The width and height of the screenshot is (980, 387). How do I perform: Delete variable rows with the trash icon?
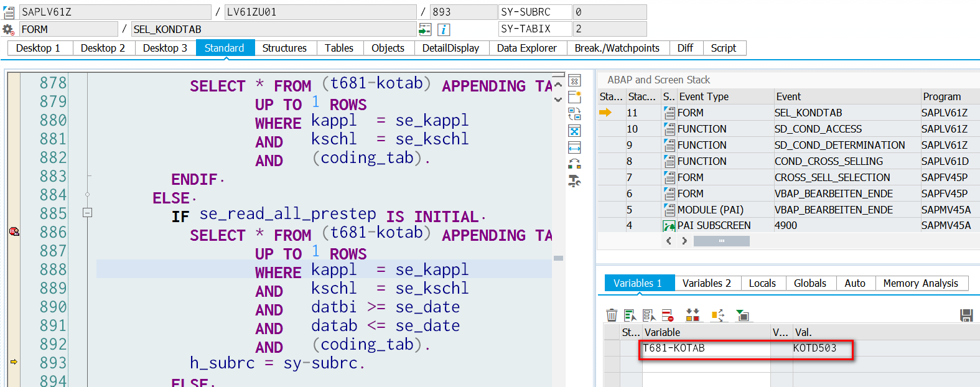point(612,315)
